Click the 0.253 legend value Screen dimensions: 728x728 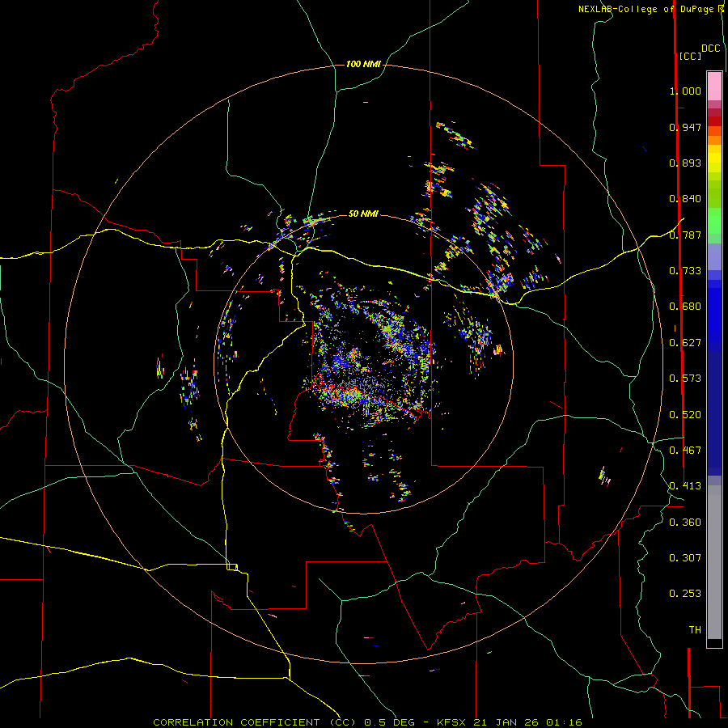tap(685, 594)
